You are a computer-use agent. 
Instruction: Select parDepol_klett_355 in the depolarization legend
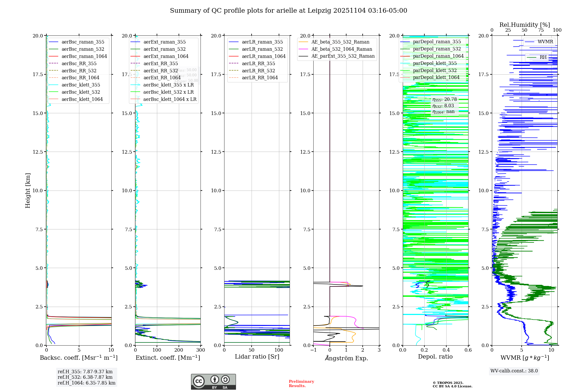[x=434, y=63]
